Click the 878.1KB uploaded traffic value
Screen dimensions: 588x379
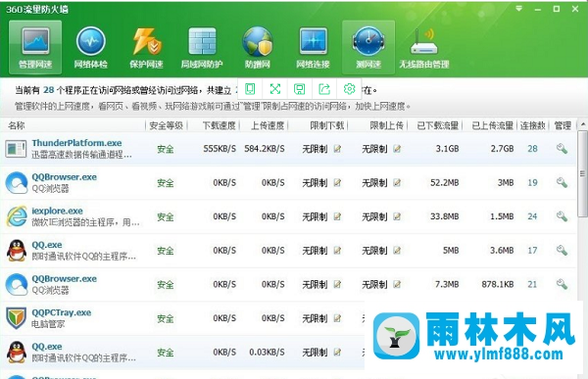coord(498,284)
